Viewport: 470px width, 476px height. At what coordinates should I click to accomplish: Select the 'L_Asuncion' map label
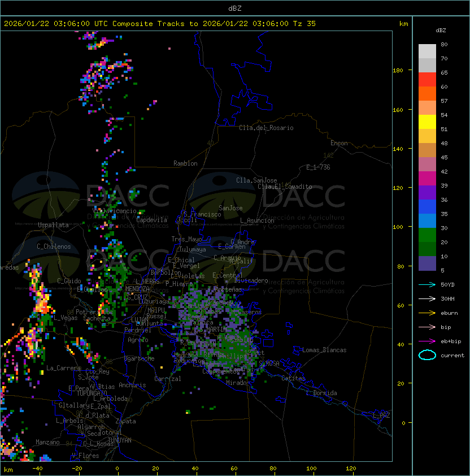coord(257,220)
